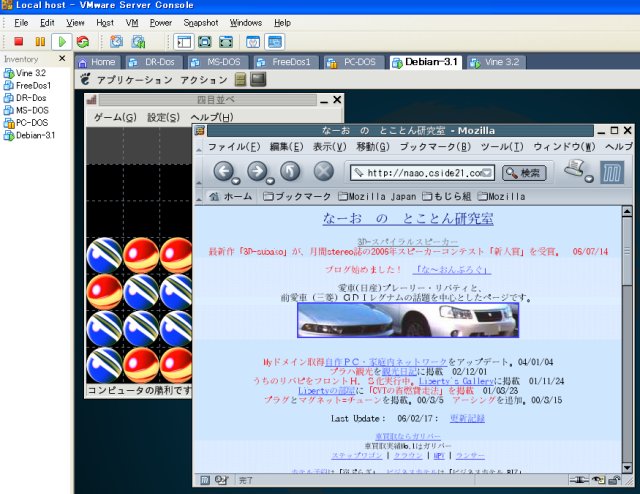
Task: Click the car photo on the webpage
Action: coord(407,320)
